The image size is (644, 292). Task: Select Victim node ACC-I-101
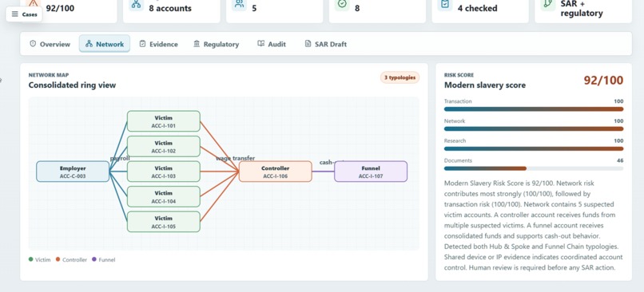coord(164,121)
